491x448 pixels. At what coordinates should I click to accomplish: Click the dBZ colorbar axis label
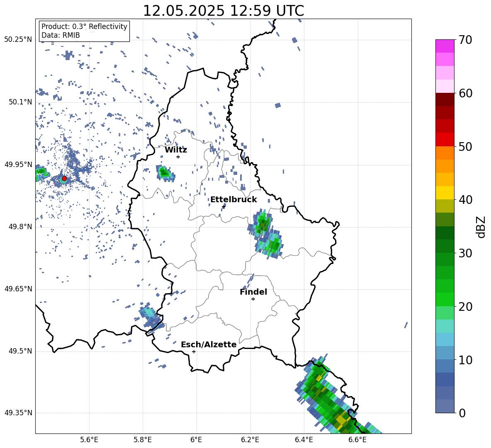pos(481,227)
